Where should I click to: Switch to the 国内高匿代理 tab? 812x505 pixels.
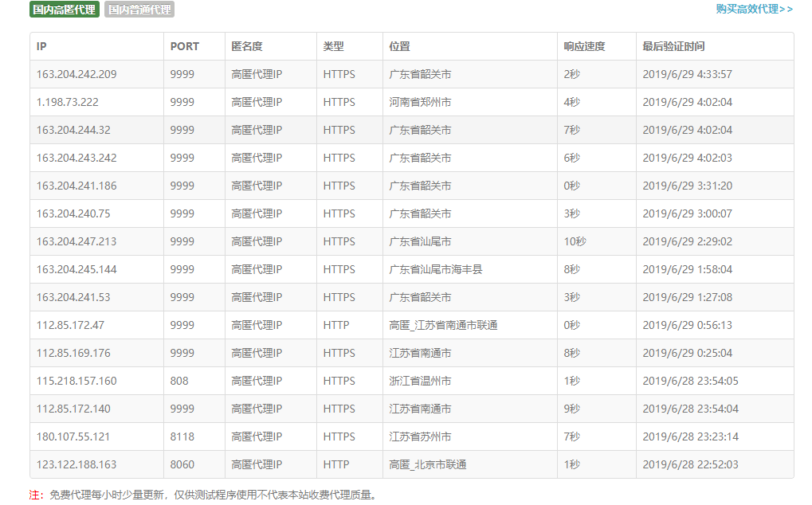click(x=65, y=10)
